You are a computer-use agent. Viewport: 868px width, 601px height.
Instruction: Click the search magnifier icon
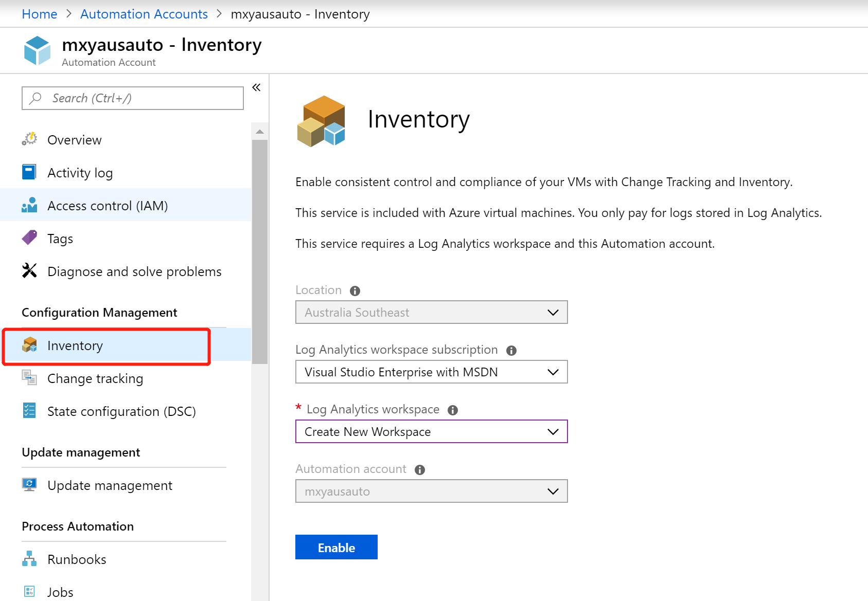click(36, 98)
